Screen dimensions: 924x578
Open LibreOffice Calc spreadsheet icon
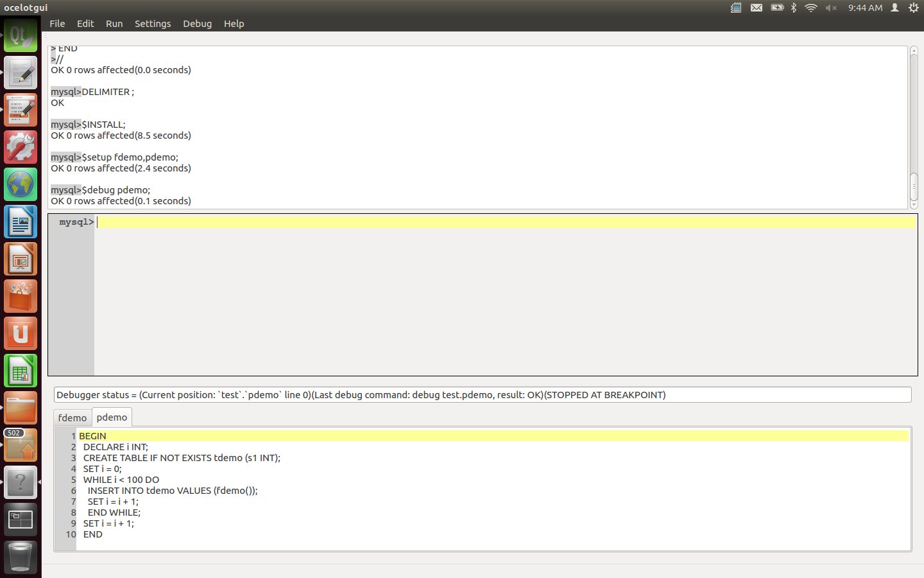pos(21,371)
